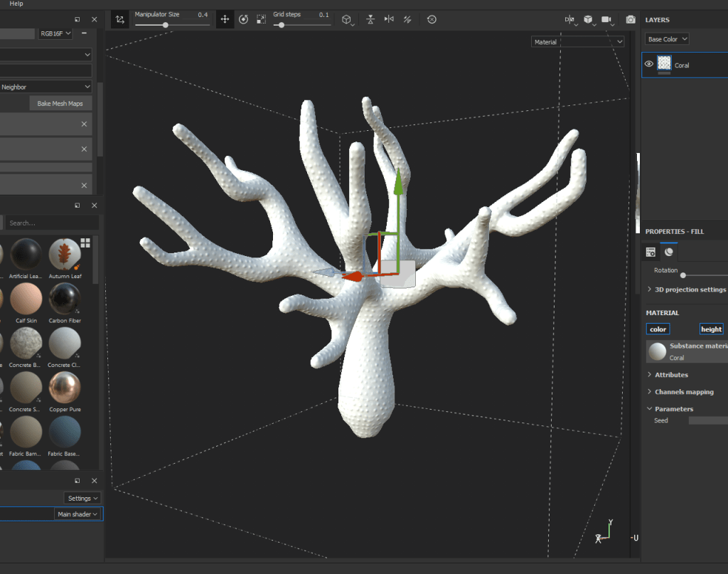Open the Settings dropdown button
Image resolution: width=728 pixels, height=574 pixels.
[x=82, y=498]
